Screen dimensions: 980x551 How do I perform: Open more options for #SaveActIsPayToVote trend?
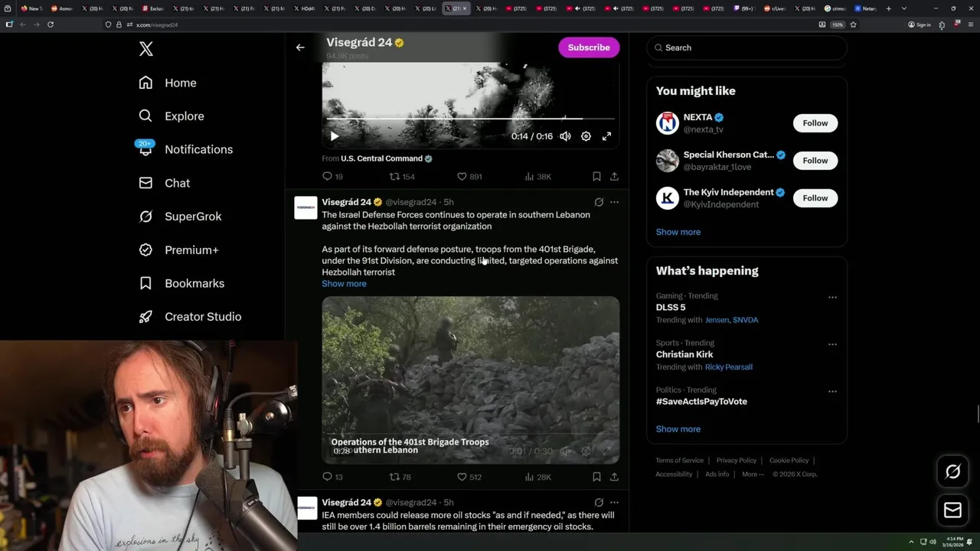pos(832,391)
